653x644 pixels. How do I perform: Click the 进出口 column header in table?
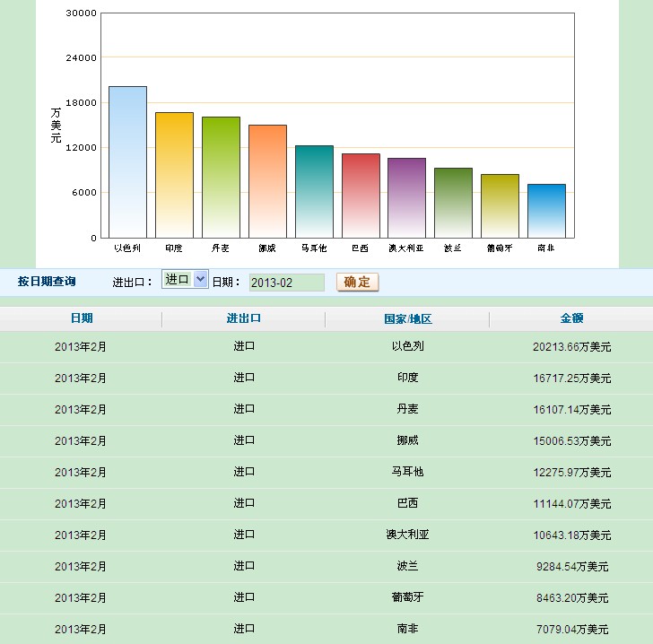pyautogui.click(x=244, y=318)
